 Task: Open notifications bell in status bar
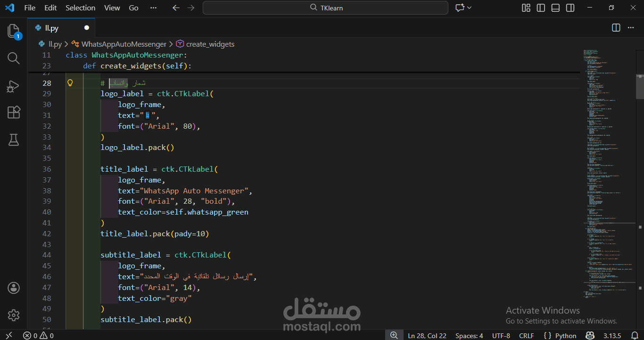tap(635, 336)
